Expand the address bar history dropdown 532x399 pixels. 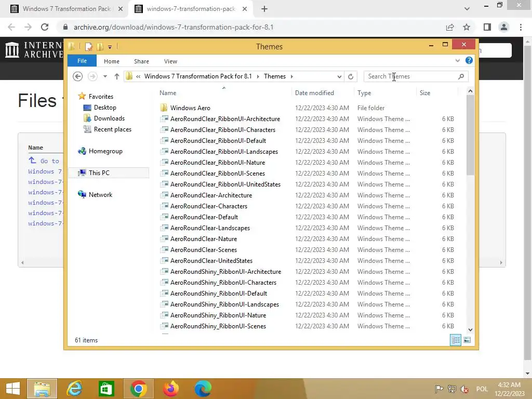(x=339, y=77)
